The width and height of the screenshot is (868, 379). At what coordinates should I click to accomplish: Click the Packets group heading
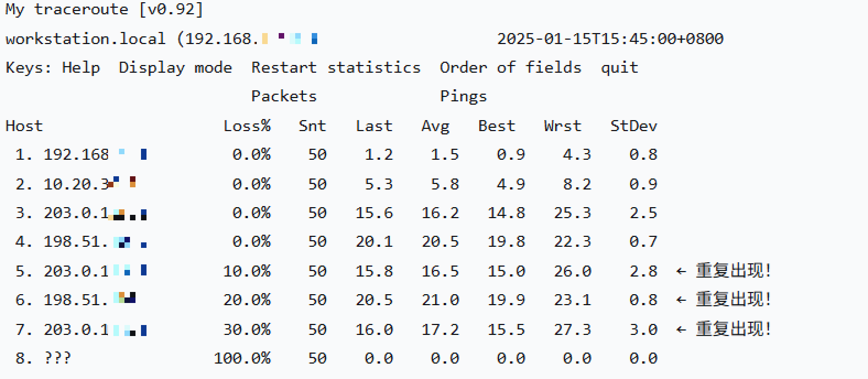pyautogui.click(x=284, y=96)
